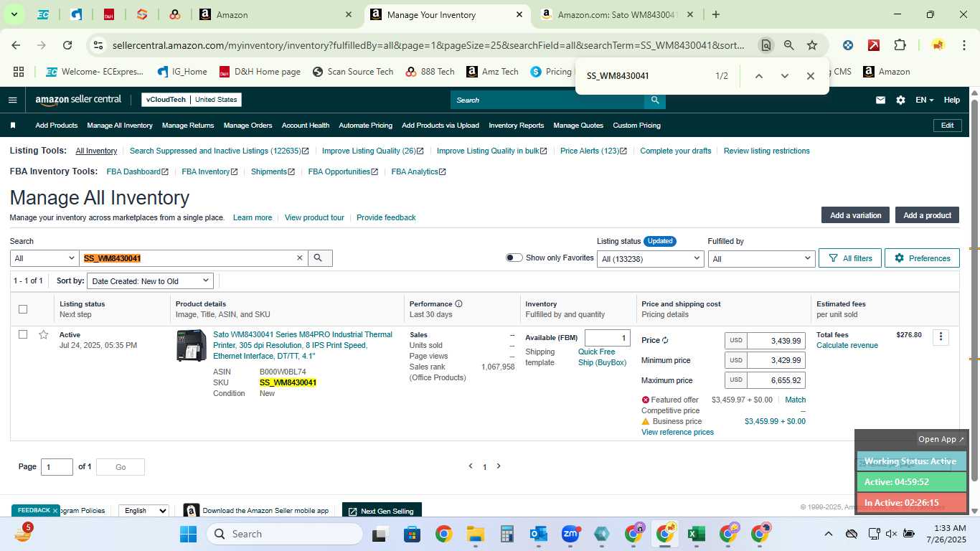Show hidden system tray icons
Viewport: 980px width, 551px height.
tap(828, 534)
